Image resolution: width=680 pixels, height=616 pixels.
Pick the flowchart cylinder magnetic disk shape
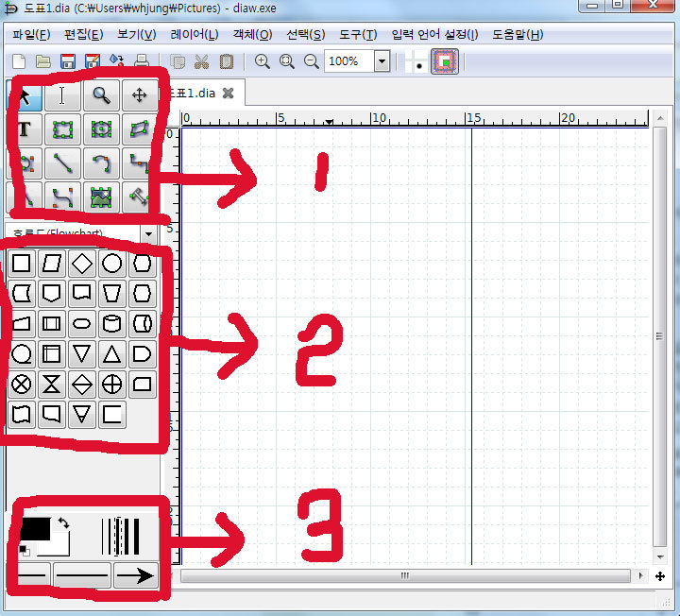(x=111, y=324)
